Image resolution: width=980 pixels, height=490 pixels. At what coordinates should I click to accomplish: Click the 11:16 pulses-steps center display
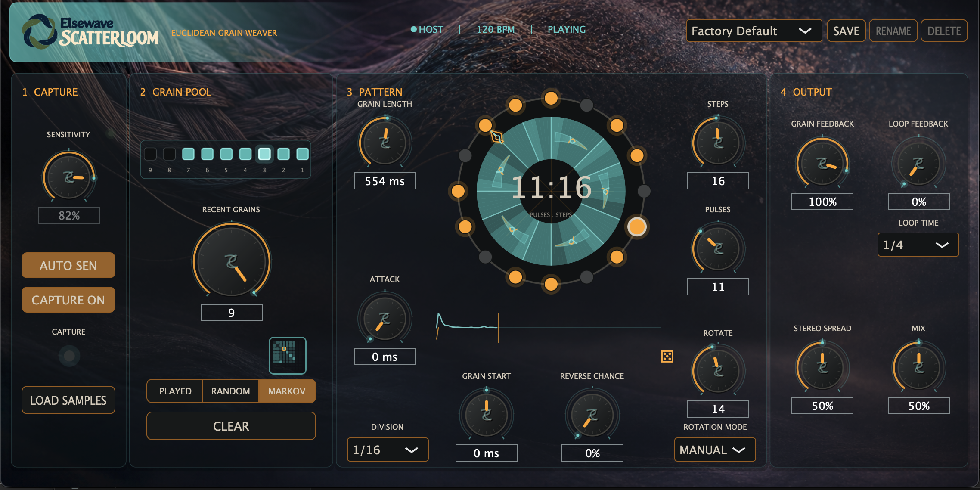(x=551, y=188)
